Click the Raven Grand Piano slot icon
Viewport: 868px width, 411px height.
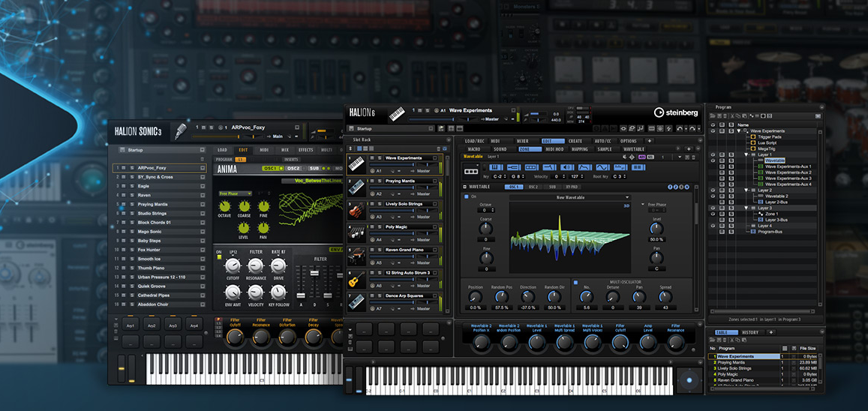tap(356, 256)
